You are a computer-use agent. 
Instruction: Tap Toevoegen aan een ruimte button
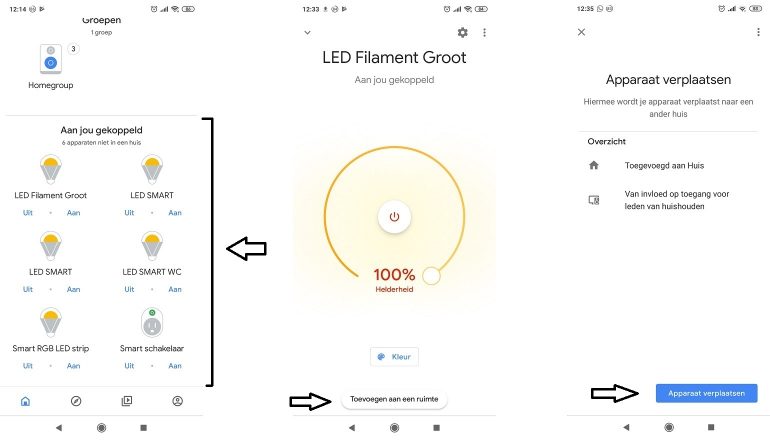394,399
